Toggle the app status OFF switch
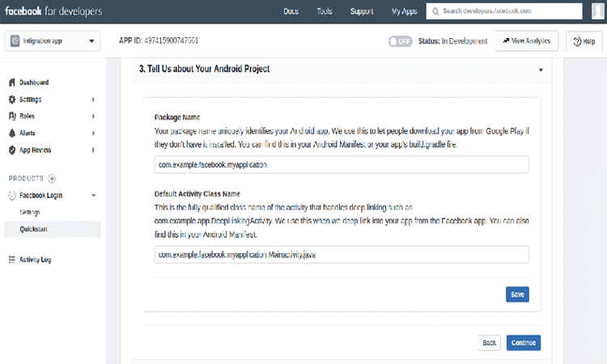The width and height of the screenshot is (607, 364). pos(400,41)
